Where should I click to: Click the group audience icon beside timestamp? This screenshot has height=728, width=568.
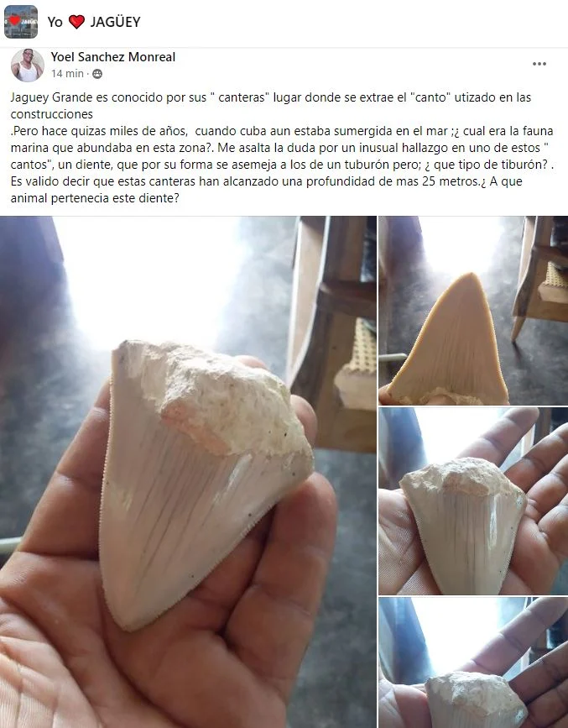97,74
